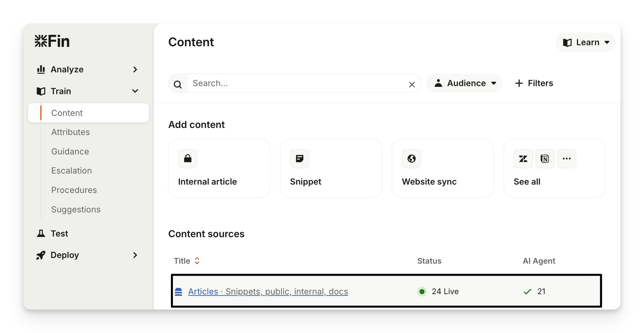Screen dimensions: 644x333
Task: Expand the Deploy section chevron
Action: pos(135,255)
